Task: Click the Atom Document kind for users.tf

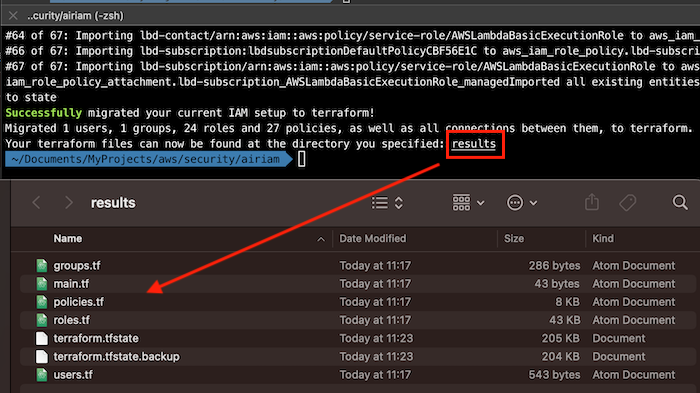Action: tap(633, 375)
